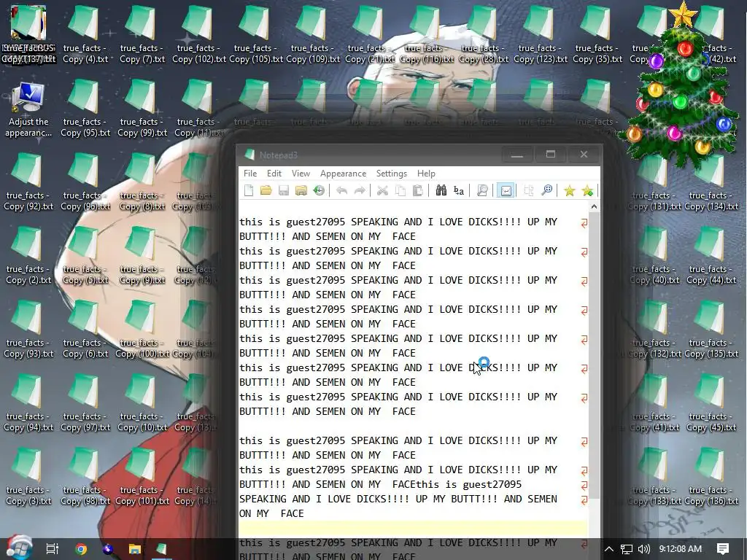Open File Explorer from the taskbar
Image resolution: width=747 pixels, height=560 pixels.
pyautogui.click(x=135, y=549)
